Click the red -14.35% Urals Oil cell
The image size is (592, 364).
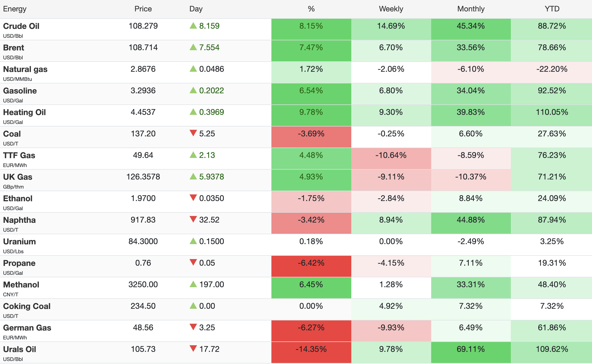click(311, 349)
